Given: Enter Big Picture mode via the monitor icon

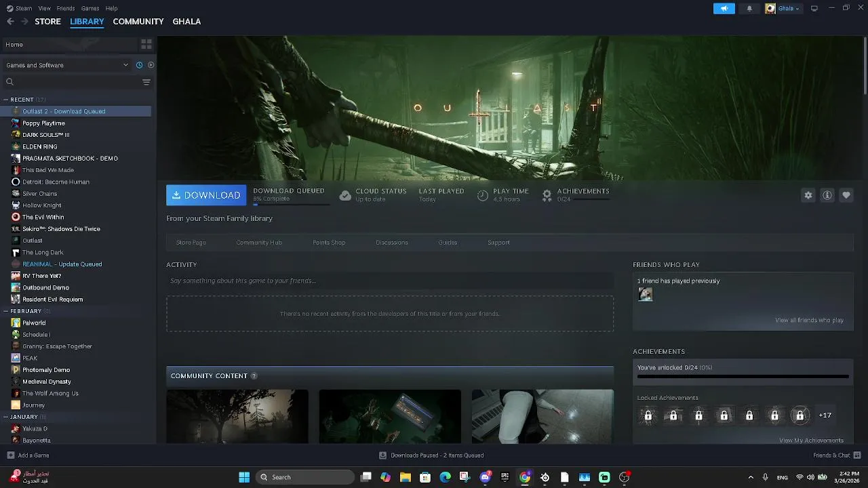Looking at the screenshot, I should click(x=814, y=8).
